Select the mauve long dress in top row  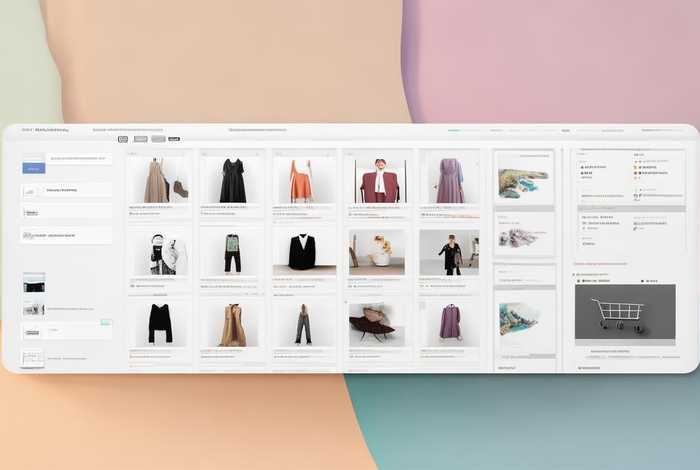pyautogui.click(x=449, y=181)
